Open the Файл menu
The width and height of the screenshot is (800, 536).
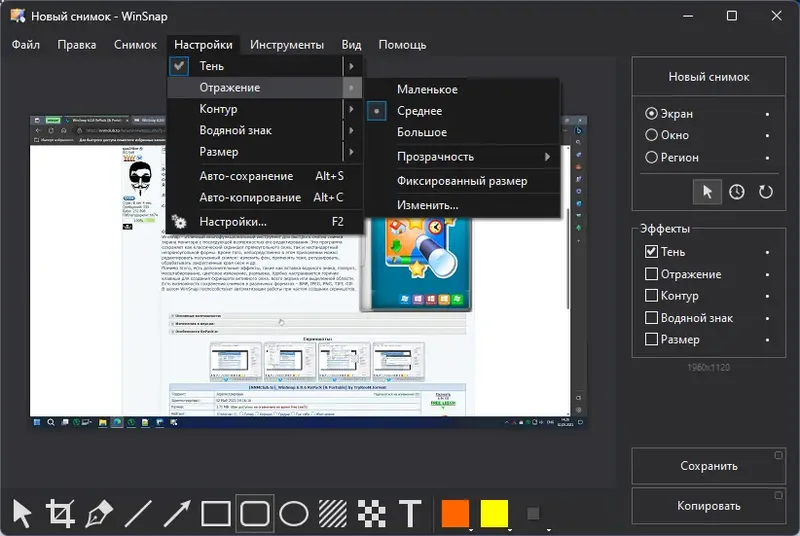[x=26, y=45]
